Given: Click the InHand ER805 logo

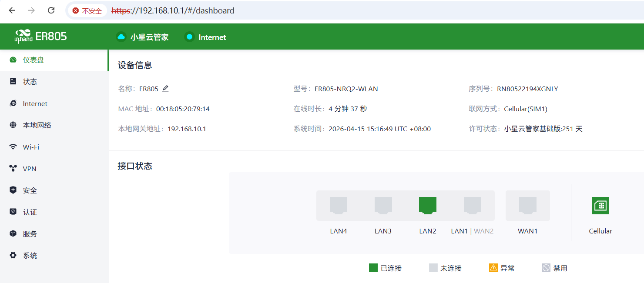Looking at the screenshot, I should pos(41,37).
